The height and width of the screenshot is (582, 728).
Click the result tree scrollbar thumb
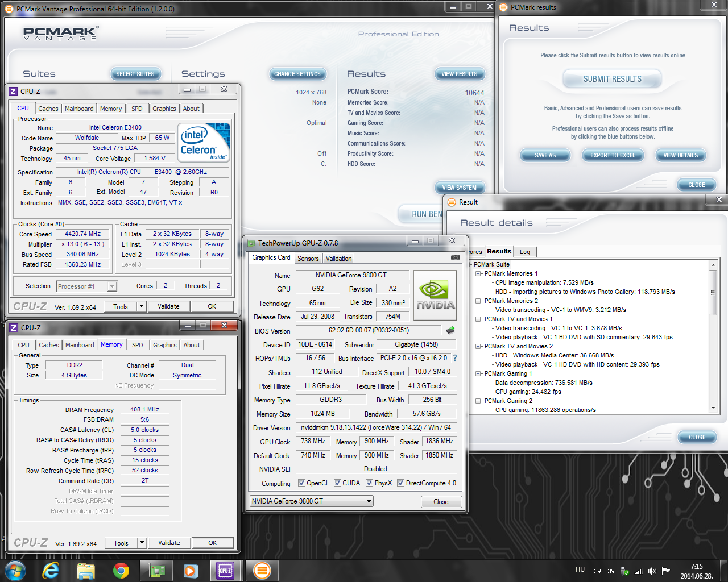713,293
